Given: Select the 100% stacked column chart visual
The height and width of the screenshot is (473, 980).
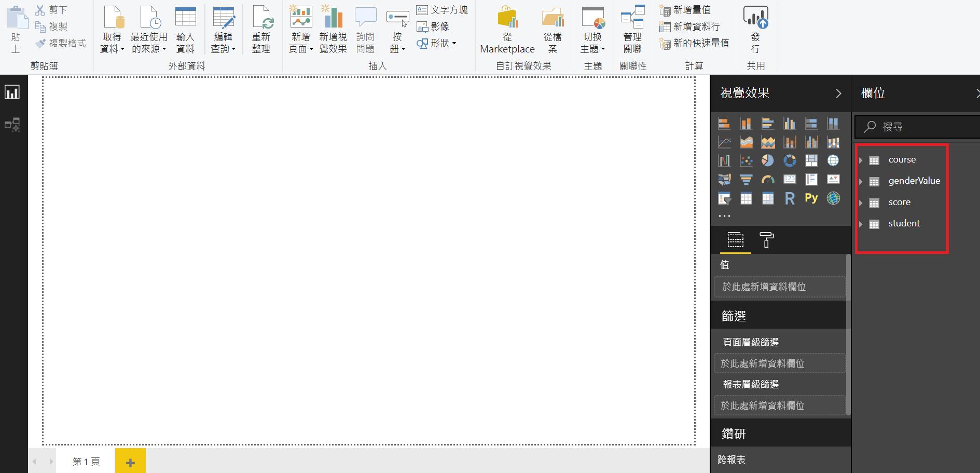Looking at the screenshot, I should [833, 124].
